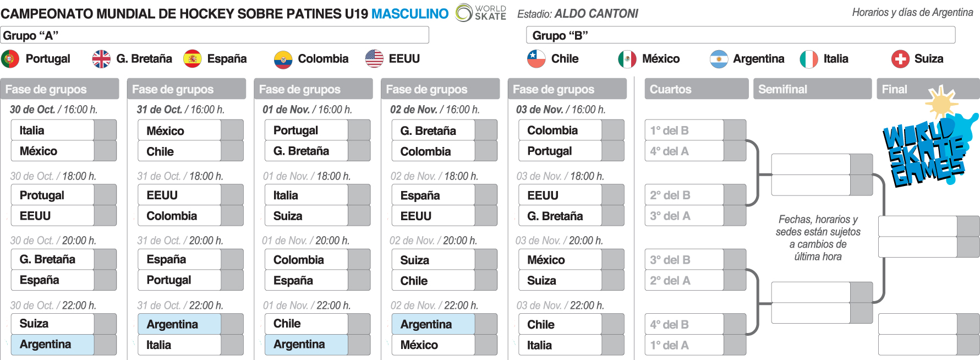Image resolution: width=980 pixels, height=360 pixels.
Task: Click the Suiza flag icon
Action: pyautogui.click(x=900, y=59)
